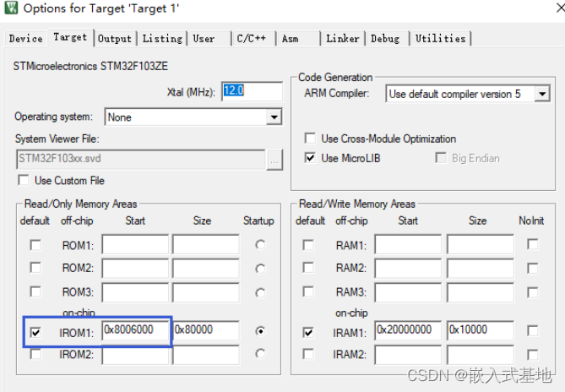
Task: Click the Xtal (MHz) input field
Action: point(252,91)
